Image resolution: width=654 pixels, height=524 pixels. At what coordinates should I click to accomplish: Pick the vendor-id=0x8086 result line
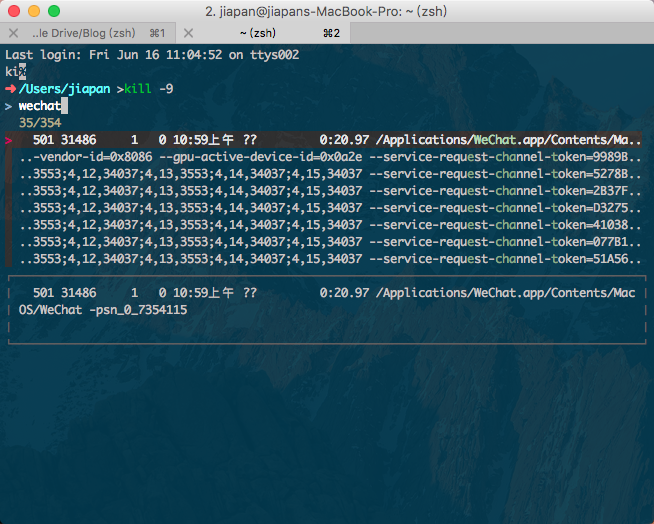pos(330,157)
